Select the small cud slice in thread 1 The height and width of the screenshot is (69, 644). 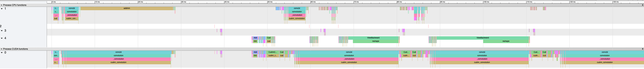pyautogui.click(x=56, y=19)
